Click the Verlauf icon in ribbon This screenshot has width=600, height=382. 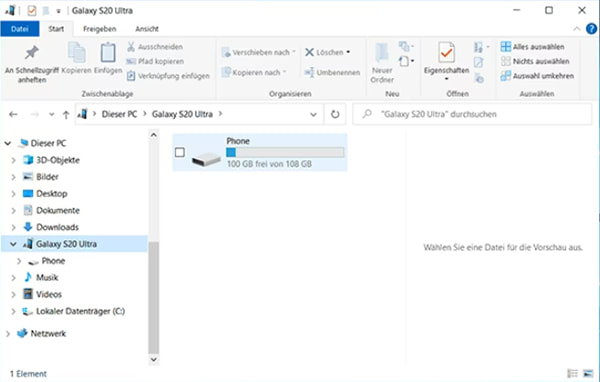[479, 78]
